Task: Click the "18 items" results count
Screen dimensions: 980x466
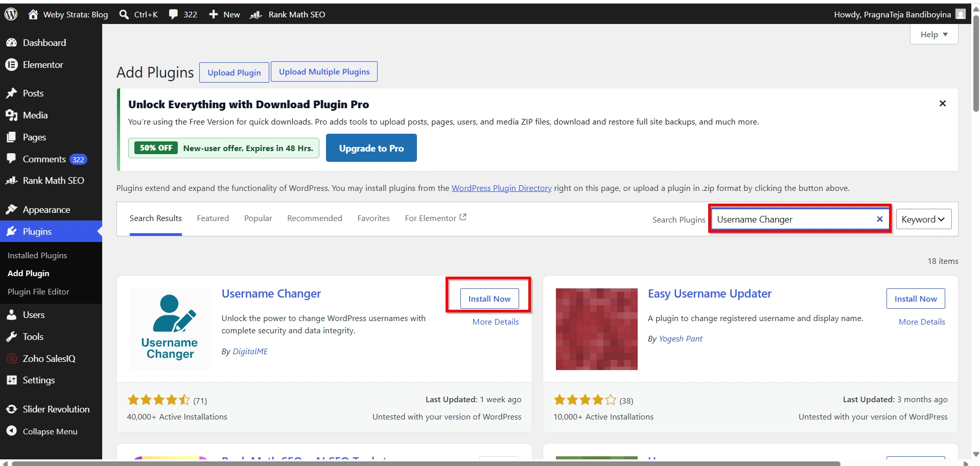Action: [x=943, y=261]
